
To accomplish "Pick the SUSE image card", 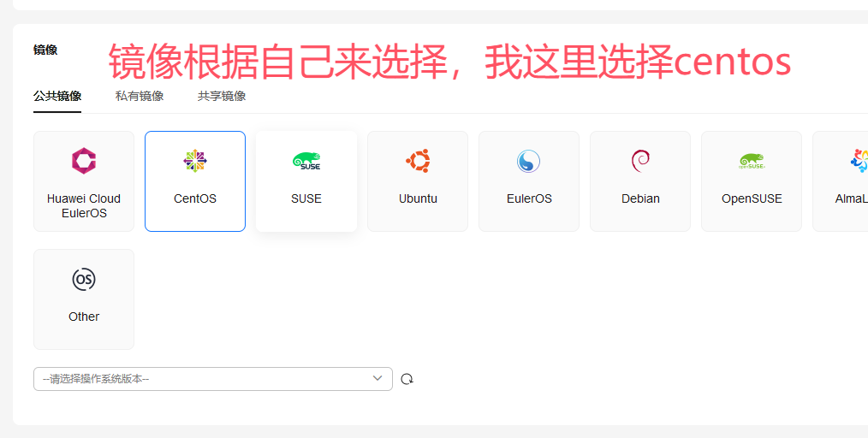I will (306, 181).
